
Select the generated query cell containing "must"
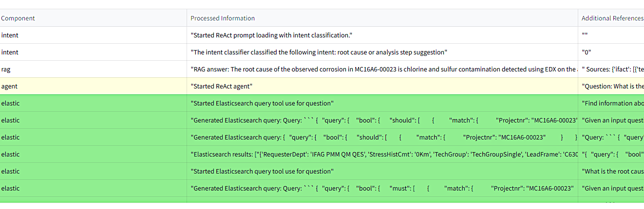(382, 189)
